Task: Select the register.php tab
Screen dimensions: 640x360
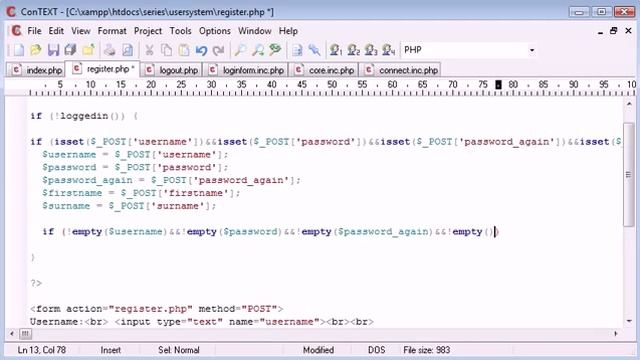Action: 103,69
